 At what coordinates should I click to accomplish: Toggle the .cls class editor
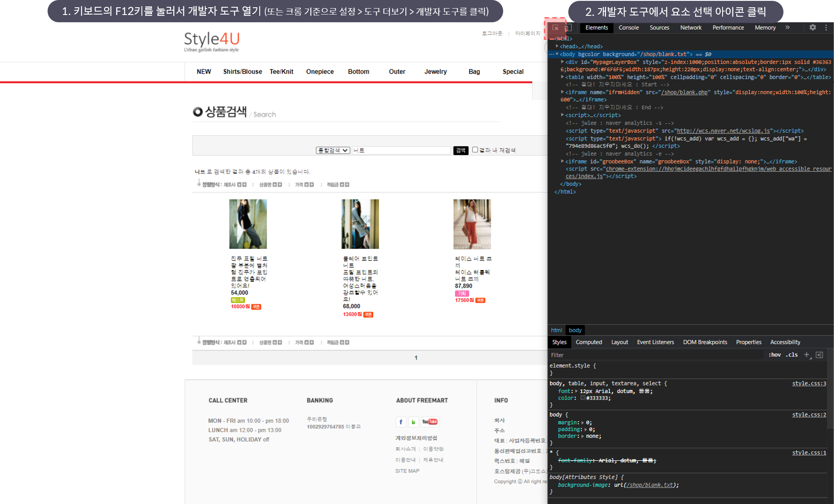(792, 355)
